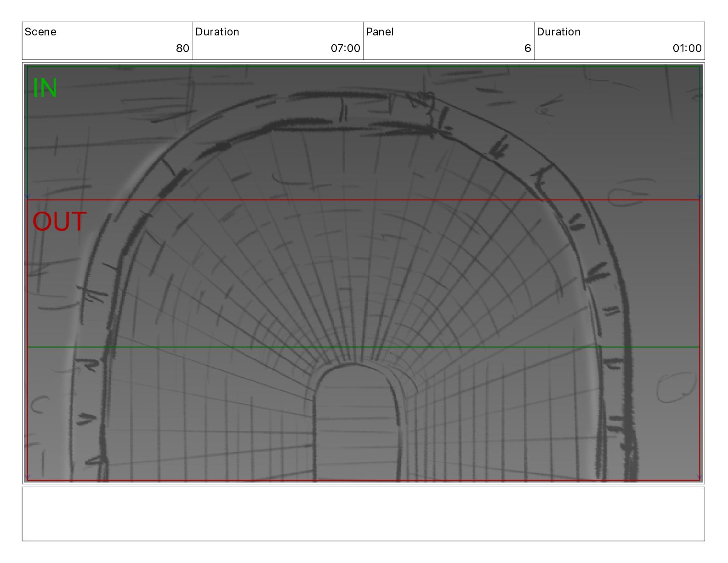Select the Panel label in the header

click(380, 32)
